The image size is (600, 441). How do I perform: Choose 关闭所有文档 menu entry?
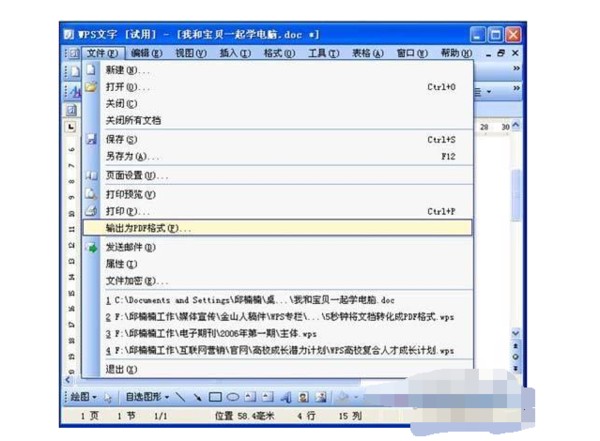(278, 120)
